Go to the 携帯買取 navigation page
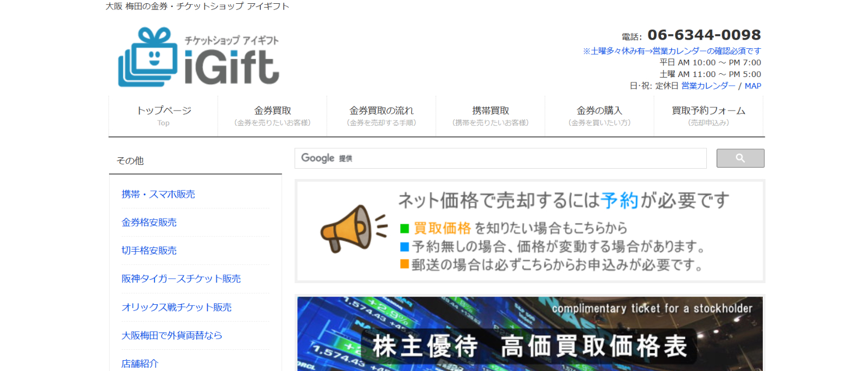Viewport: 868px width, 371px height. pyautogui.click(x=490, y=116)
